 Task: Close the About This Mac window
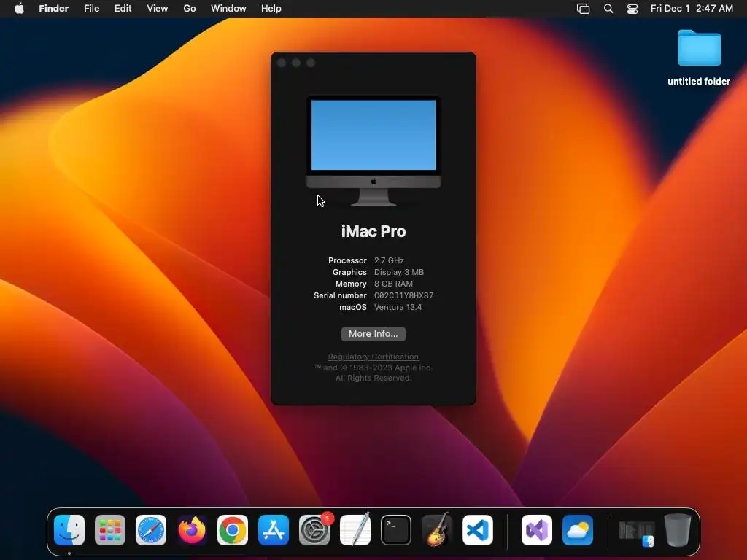[282, 63]
